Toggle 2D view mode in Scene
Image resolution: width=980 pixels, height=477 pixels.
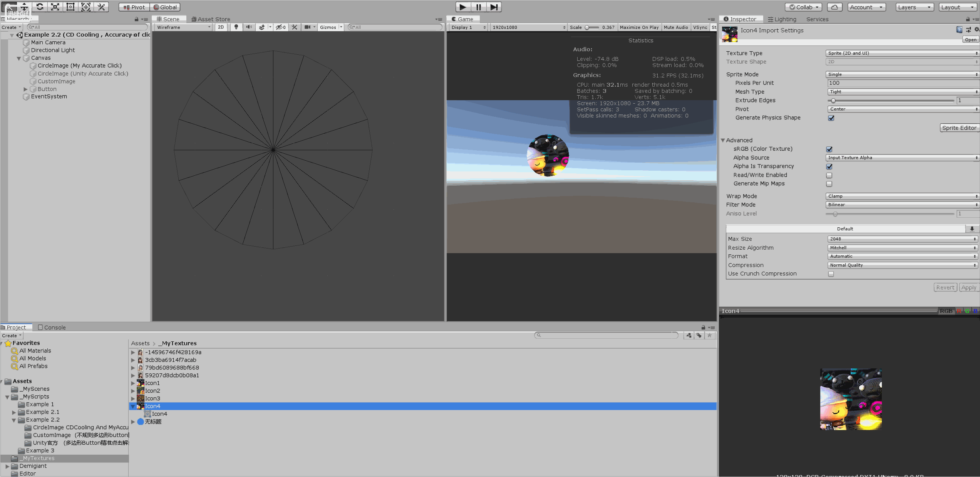221,27
